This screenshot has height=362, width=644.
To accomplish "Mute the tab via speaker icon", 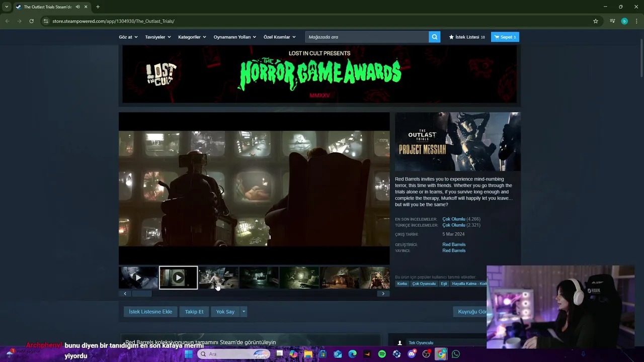I will [x=77, y=7].
